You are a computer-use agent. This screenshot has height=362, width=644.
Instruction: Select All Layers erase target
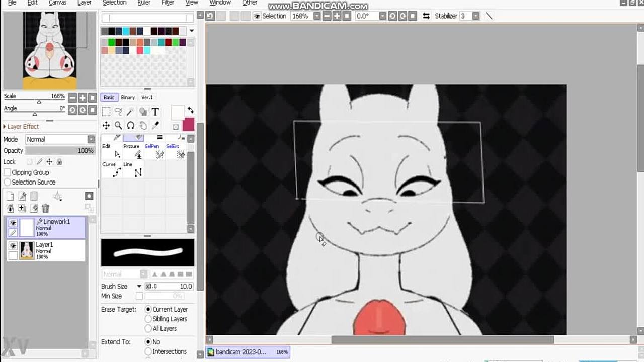(148, 328)
